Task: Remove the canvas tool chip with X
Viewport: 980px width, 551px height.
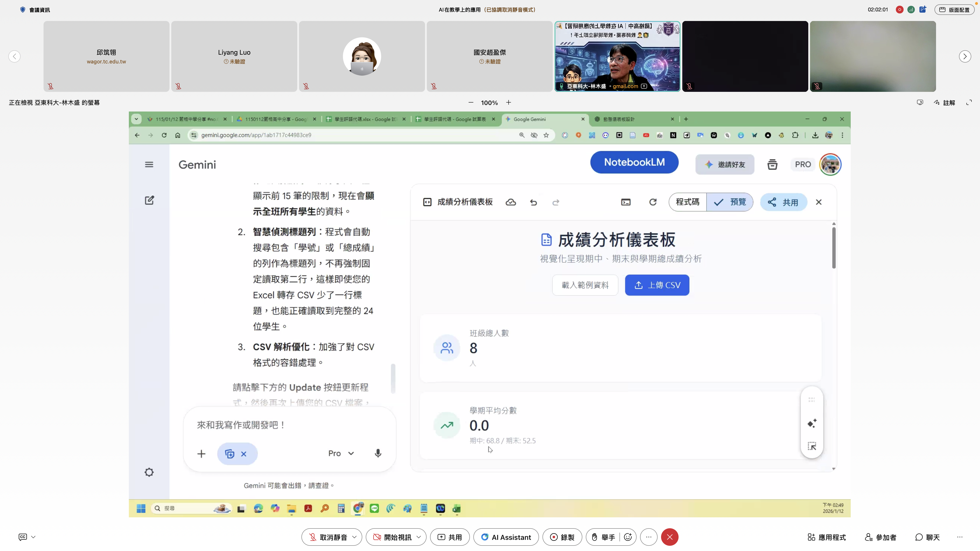Action: [244, 454]
